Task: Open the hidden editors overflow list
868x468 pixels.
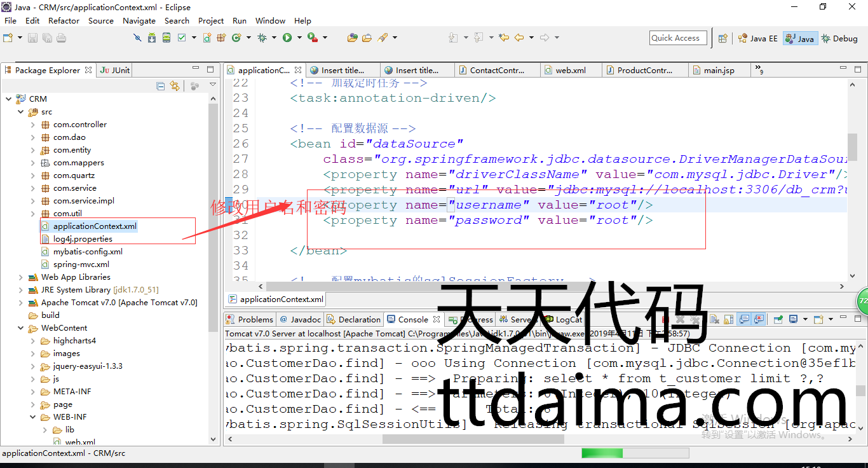Action: (758, 69)
